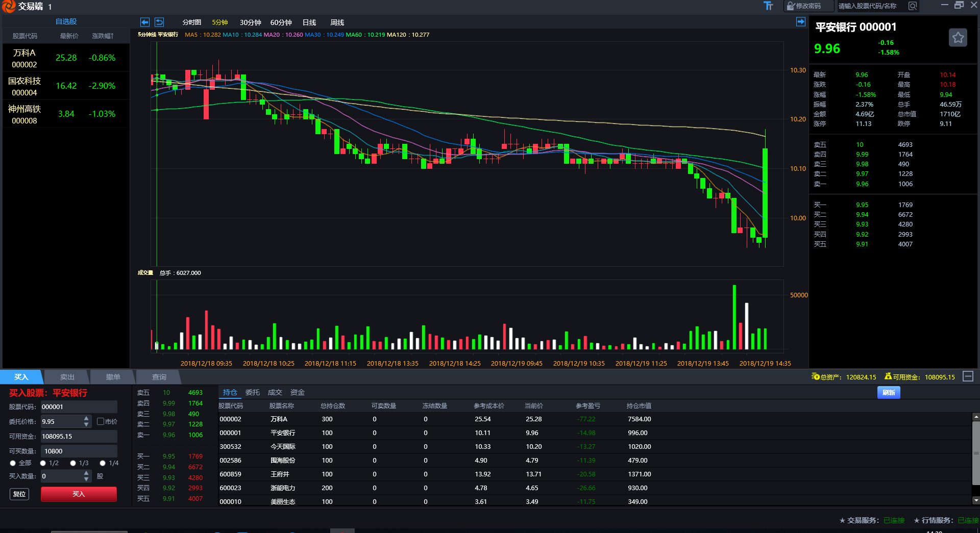Select holdings row 围海股份 002586
Image resolution: width=980 pixels, height=533 pixels.
[x=595, y=460]
